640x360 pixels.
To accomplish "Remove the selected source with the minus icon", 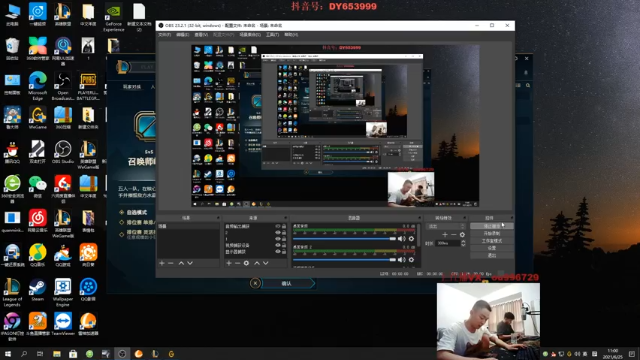I will (x=237, y=263).
